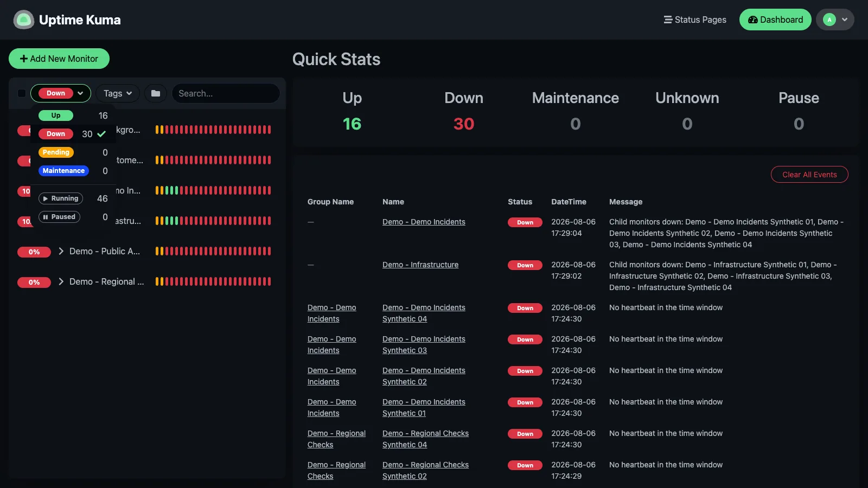Open group link for Synthetic 04 Demo Incidents row
Image resolution: width=868 pixels, height=488 pixels.
pyautogui.click(x=331, y=313)
